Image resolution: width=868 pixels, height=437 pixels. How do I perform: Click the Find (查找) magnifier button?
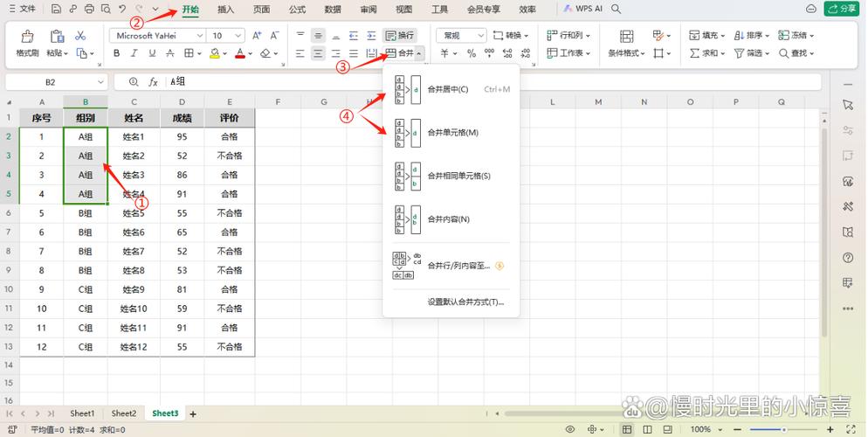coord(796,53)
